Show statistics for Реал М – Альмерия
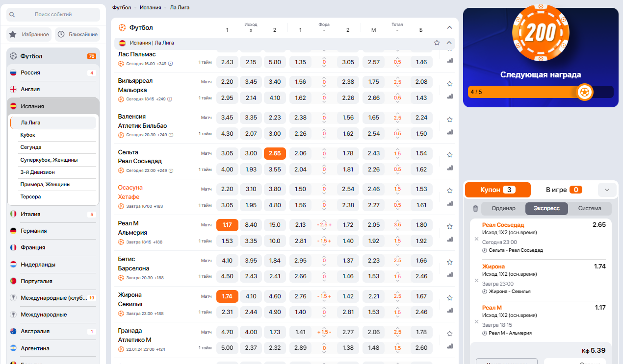623x364 pixels. [x=450, y=239]
